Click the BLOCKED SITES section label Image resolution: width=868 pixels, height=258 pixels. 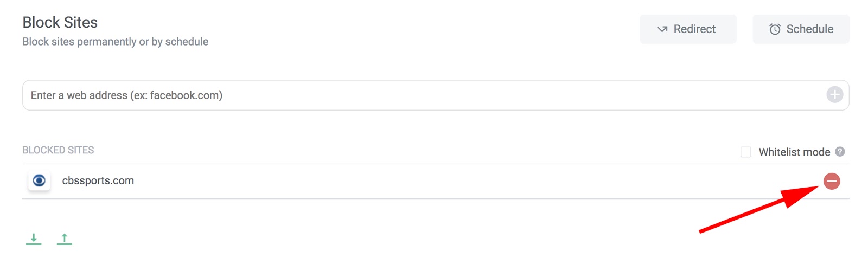click(x=58, y=150)
